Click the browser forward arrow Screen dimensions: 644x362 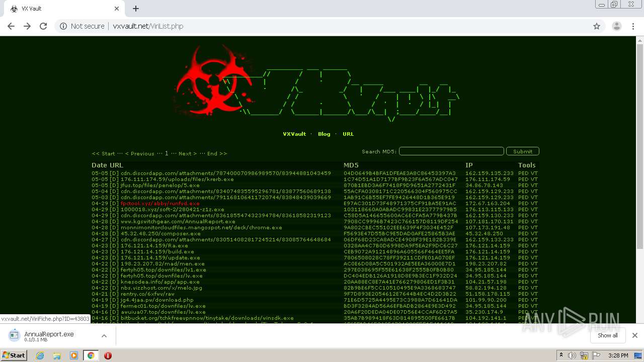27,26
